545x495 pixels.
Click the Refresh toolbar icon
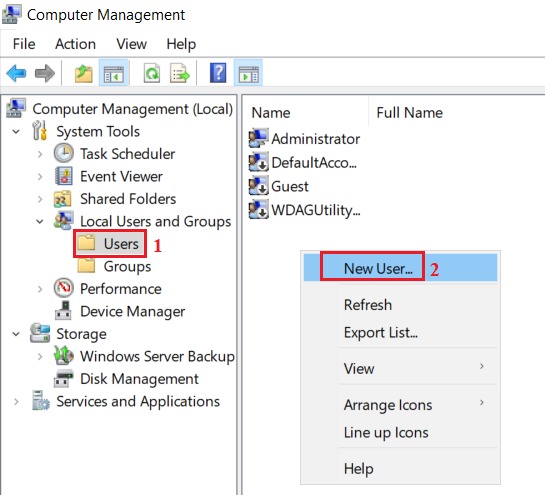[152, 73]
